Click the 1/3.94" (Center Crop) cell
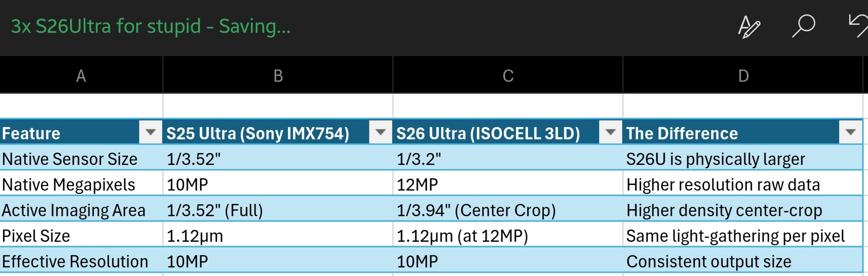This screenshot has height=276, width=868. click(476, 210)
